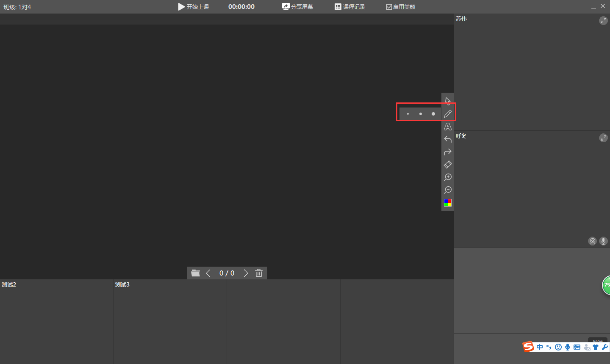This screenshot has height=364, width=610.
Task: Select the pencil drawing tool
Action: click(x=448, y=114)
